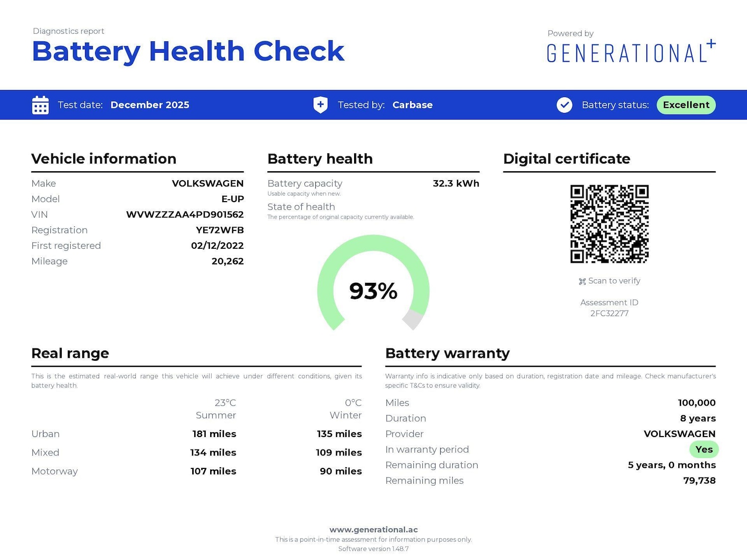Click the shield plus icon beside Tested by
747x560 pixels.
[x=320, y=105]
